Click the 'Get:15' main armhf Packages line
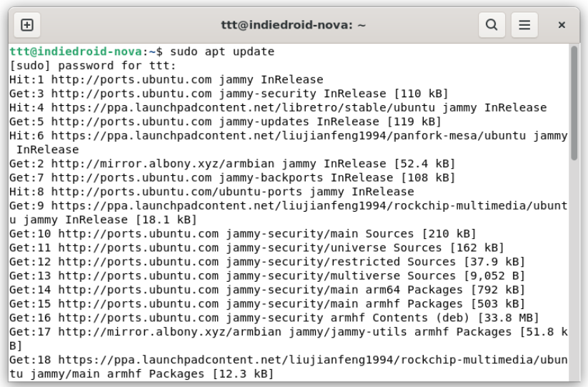Screen dimensions: 588x387 click(267, 304)
